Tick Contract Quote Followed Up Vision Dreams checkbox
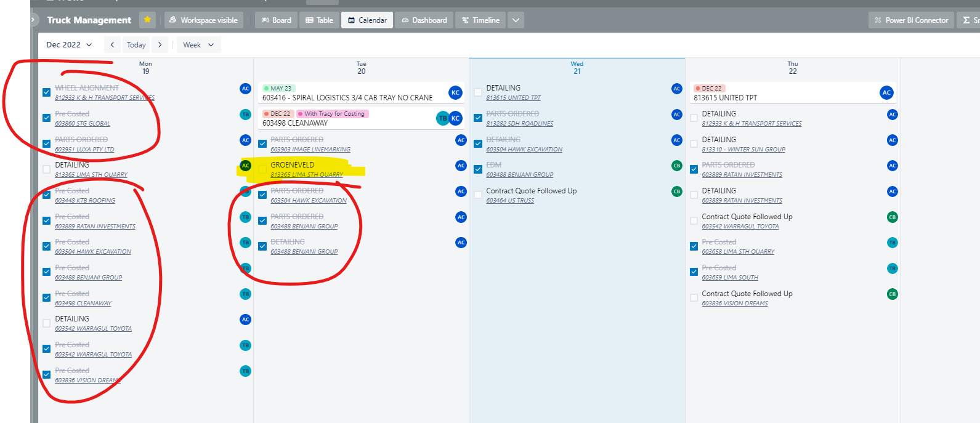 [x=694, y=298]
